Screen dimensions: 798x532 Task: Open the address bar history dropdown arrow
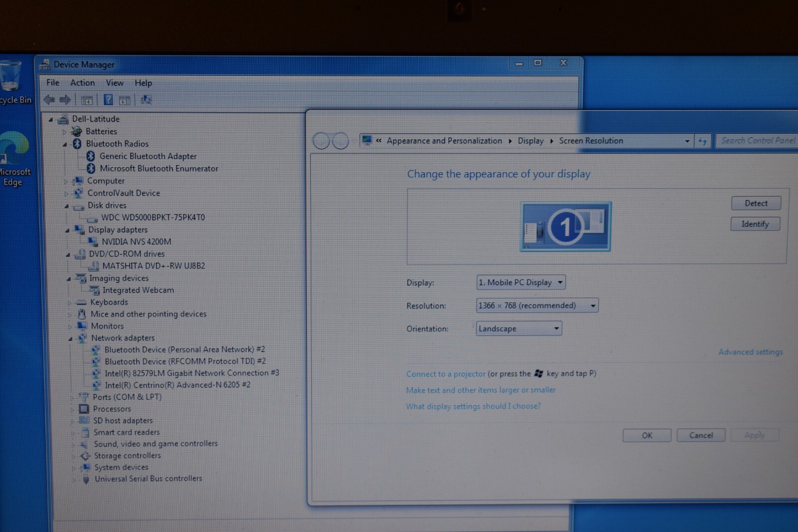[x=687, y=141]
